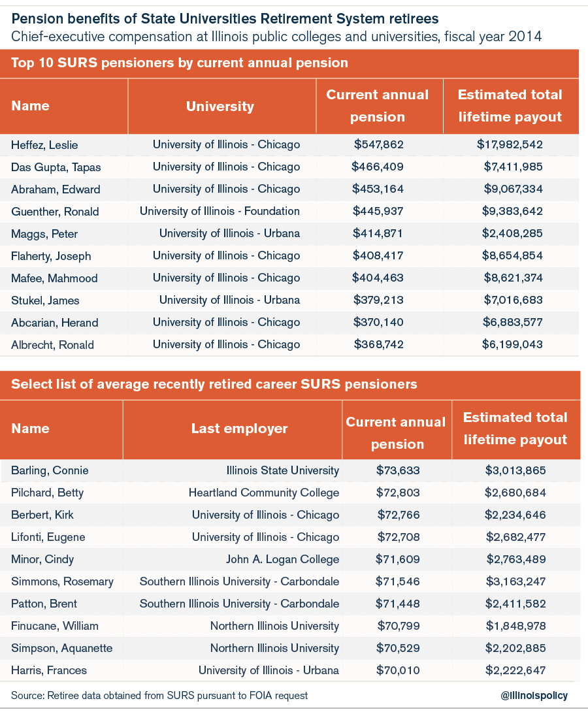
Task: Select the Name header in top table
Action: (x=30, y=106)
